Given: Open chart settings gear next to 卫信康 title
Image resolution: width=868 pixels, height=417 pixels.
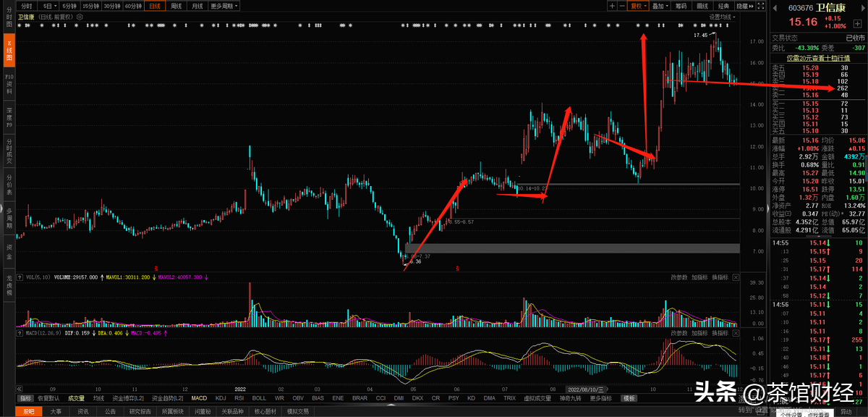Looking at the screenshot, I should pyautogui.click(x=79, y=16).
